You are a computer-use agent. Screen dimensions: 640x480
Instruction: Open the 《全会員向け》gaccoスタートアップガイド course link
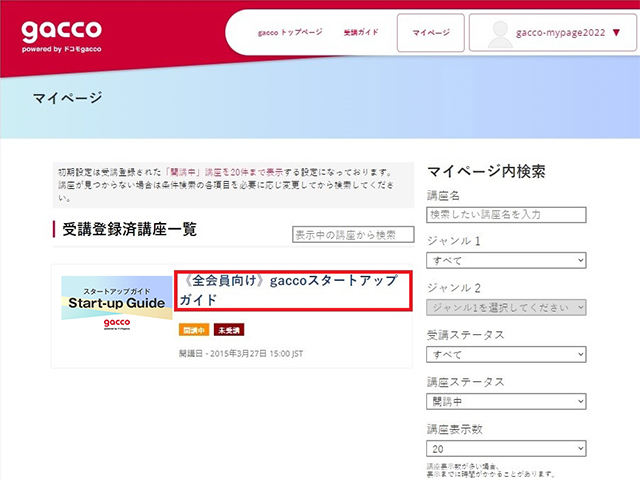(x=292, y=290)
